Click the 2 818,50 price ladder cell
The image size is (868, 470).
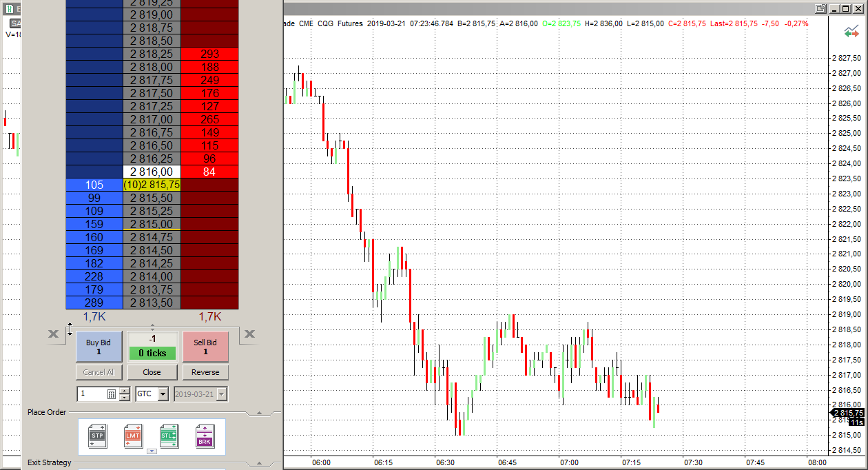pyautogui.click(x=152, y=41)
